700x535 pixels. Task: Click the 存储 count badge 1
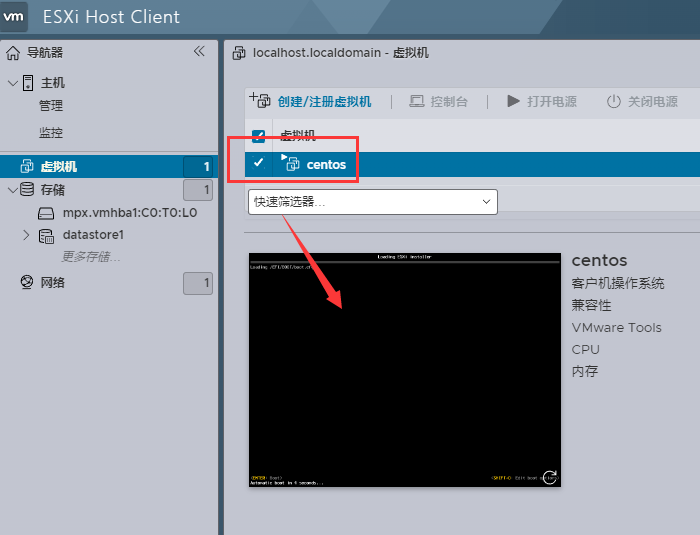point(198,190)
